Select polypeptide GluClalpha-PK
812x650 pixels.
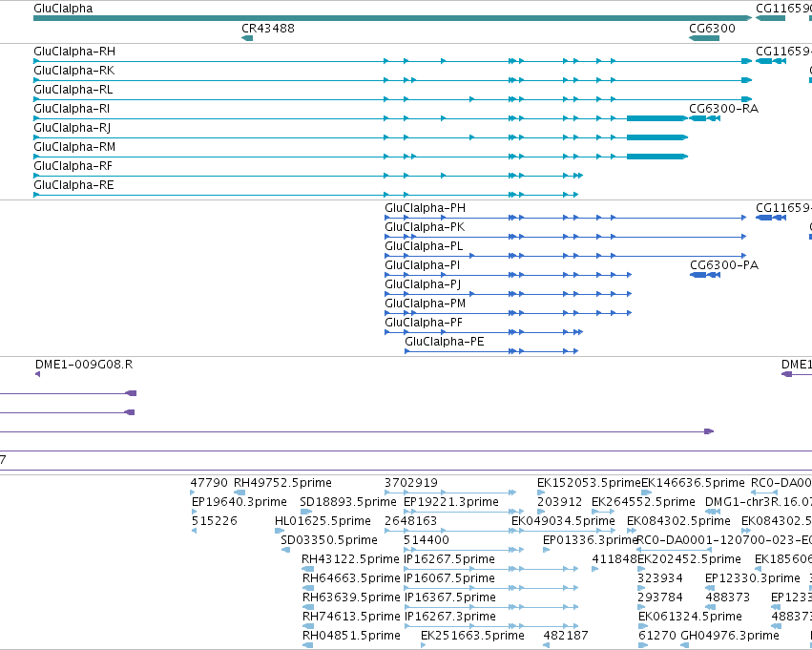[x=424, y=227]
